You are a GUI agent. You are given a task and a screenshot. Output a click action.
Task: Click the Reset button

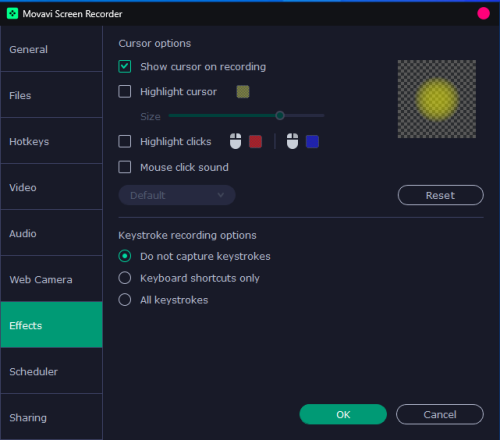coord(440,195)
